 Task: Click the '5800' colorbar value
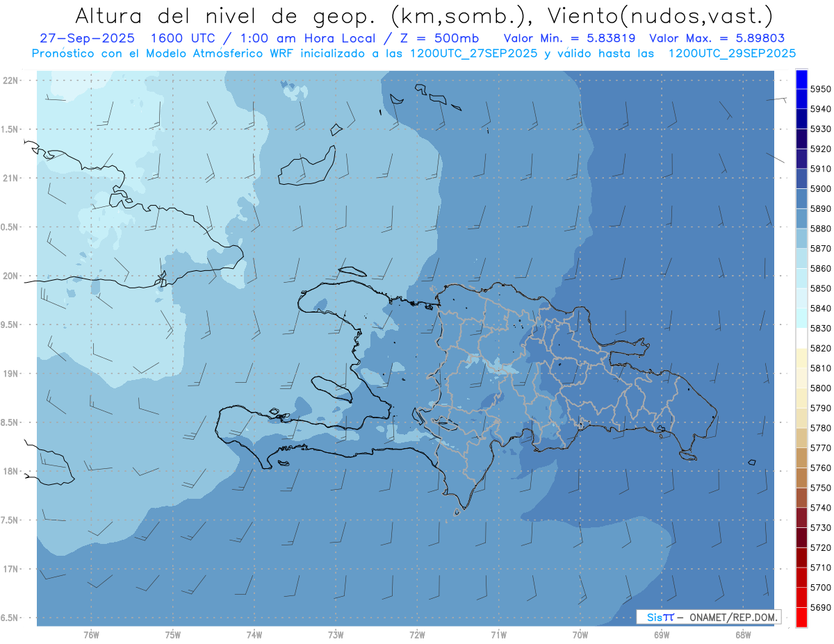[x=821, y=388]
